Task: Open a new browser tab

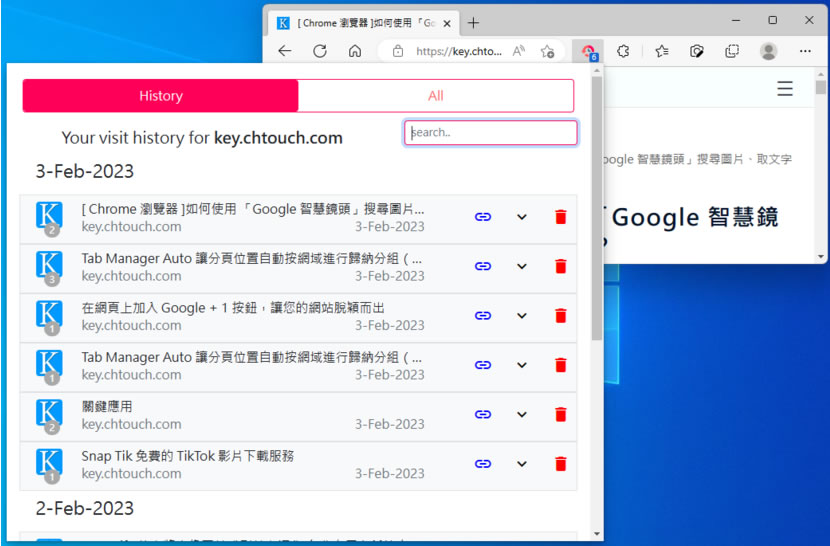Action: click(473, 22)
